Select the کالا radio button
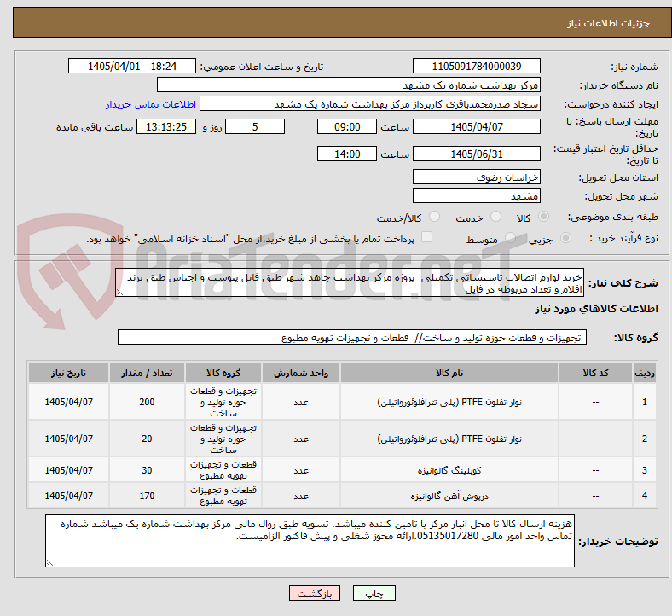The image size is (672, 616). tap(543, 217)
